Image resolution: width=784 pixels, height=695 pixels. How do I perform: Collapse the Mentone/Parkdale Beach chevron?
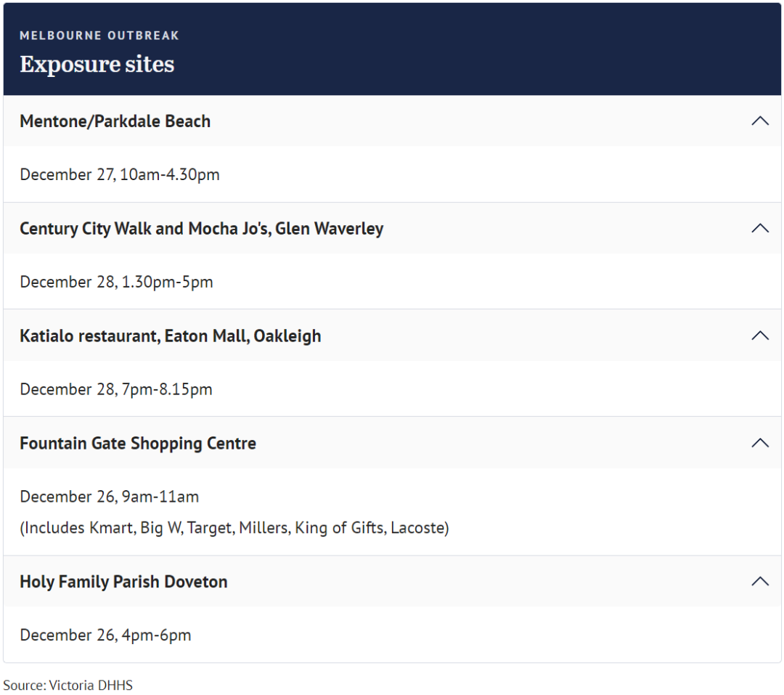point(759,121)
